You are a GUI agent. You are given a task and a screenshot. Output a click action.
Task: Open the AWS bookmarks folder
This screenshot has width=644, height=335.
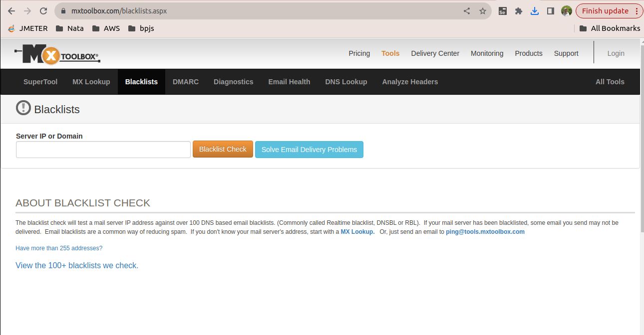click(106, 28)
